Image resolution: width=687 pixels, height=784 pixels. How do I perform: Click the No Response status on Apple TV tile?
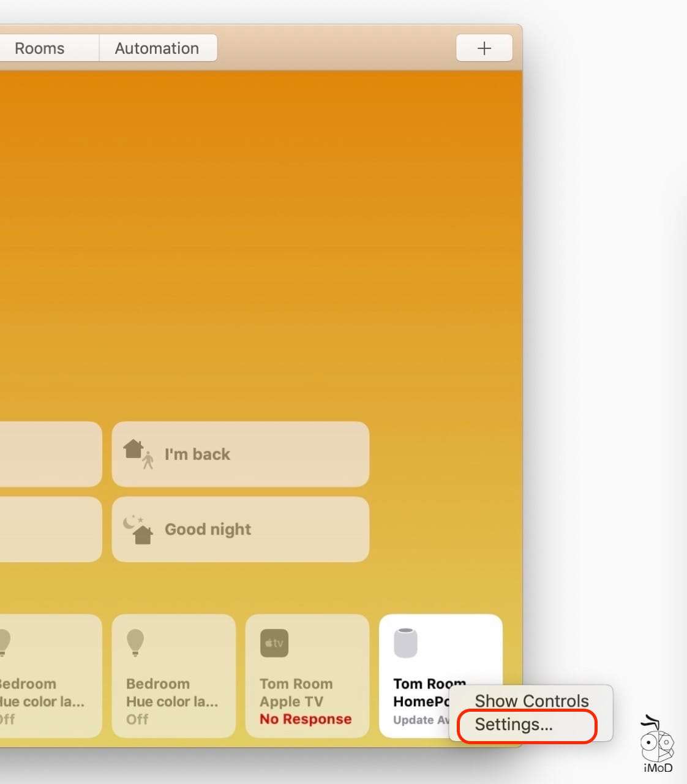[305, 719]
